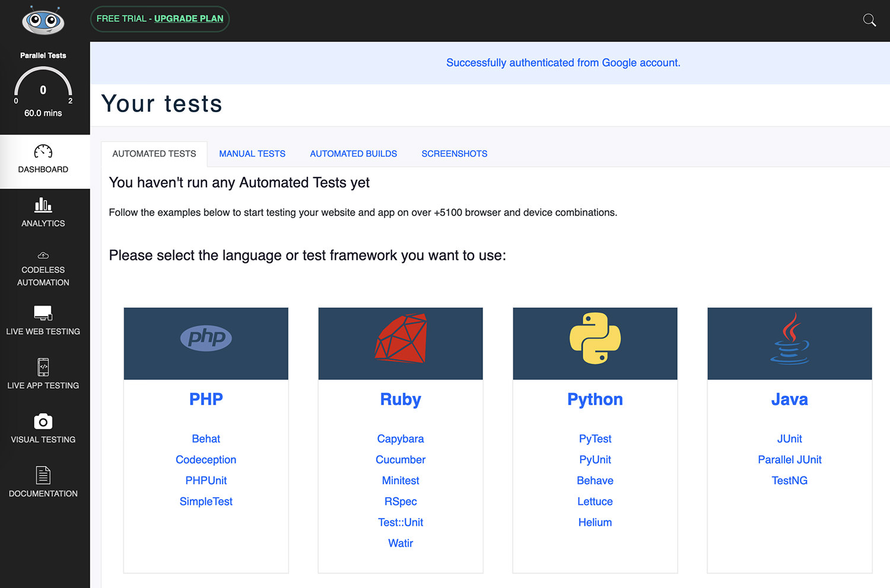The height and width of the screenshot is (588, 890).
Task: Switch to the Automated Builds tab
Action: 354,154
